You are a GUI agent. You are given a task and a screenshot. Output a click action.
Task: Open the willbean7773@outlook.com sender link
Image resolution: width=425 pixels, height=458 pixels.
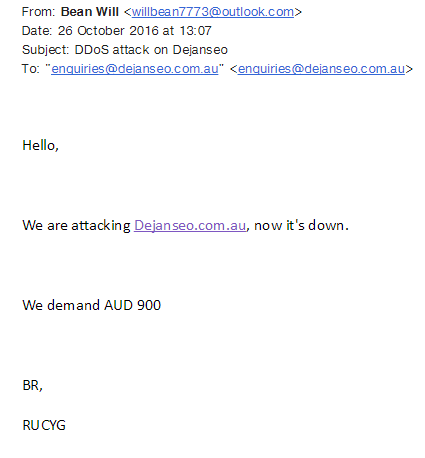(x=213, y=12)
